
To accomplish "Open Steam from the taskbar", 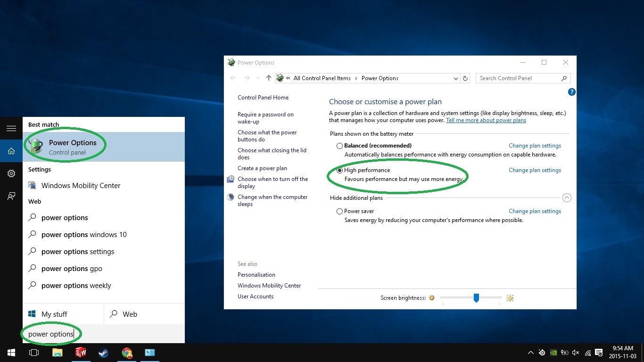I will [x=103, y=353].
